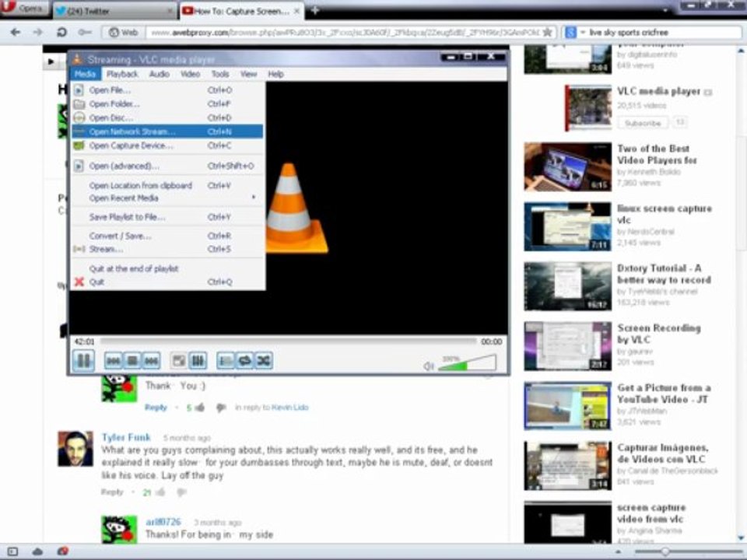The width and height of the screenshot is (747, 560).
Task: Click search field with sky sports text
Action: pos(664,33)
